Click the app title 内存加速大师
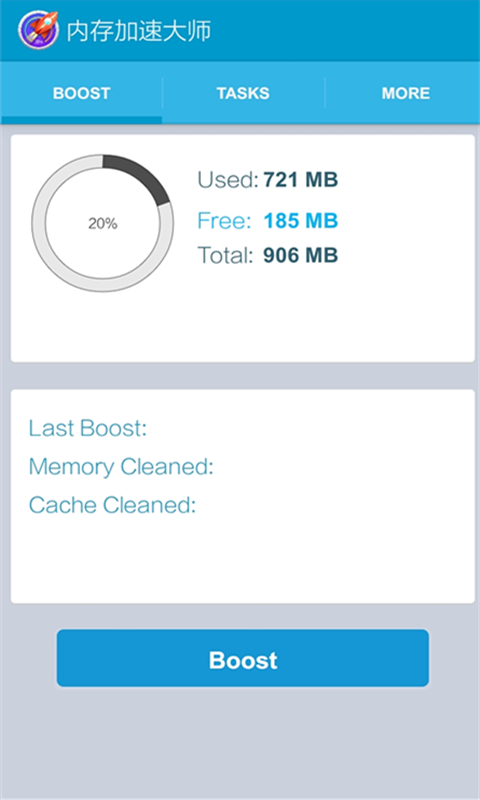Image resolution: width=480 pixels, height=800 pixels. (x=139, y=31)
